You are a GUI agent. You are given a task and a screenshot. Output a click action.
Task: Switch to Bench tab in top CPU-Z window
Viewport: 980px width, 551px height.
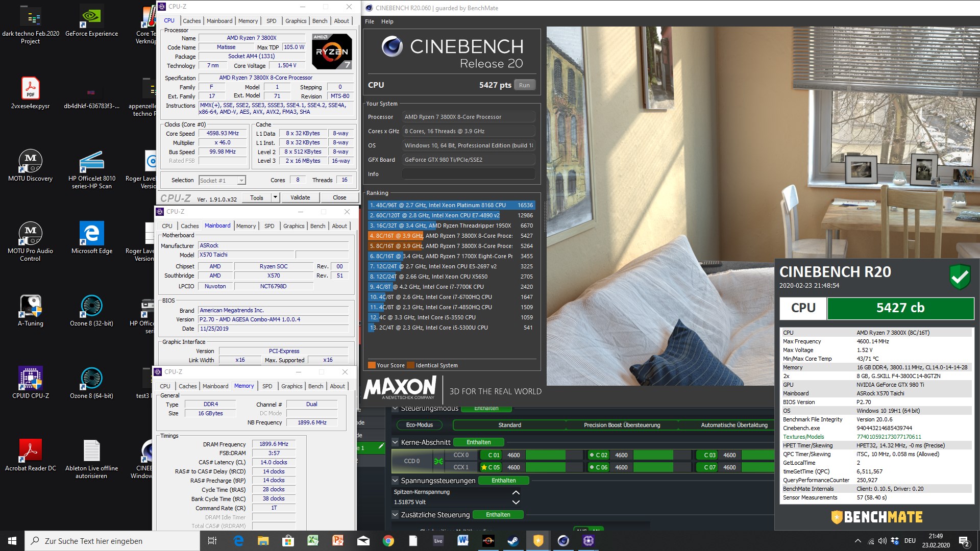(x=320, y=21)
